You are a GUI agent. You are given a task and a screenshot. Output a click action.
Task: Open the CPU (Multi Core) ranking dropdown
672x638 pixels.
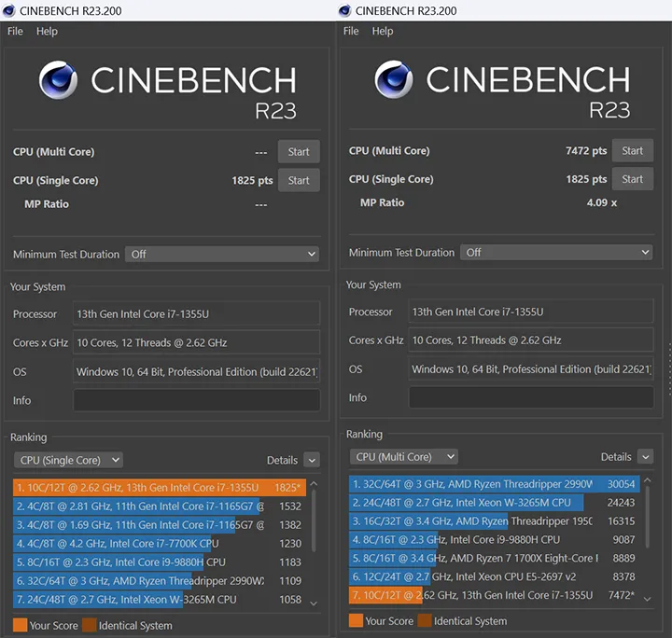coord(403,457)
